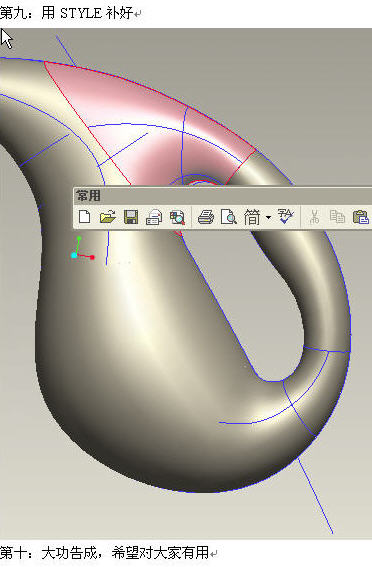Image resolution: width=372 pixels, height=567 pixels.
Task: Copy selection with copy icon
Action: pos(337,217)
